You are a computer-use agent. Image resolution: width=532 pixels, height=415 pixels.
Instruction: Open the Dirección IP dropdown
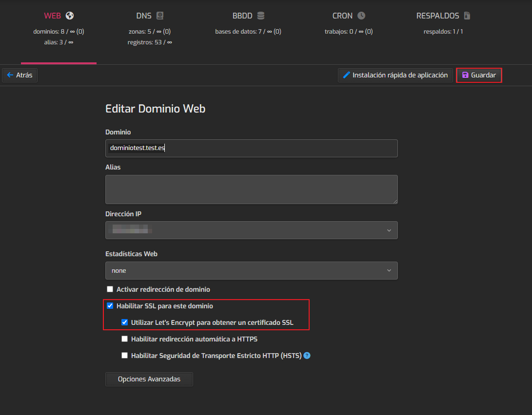pos(252,230)
